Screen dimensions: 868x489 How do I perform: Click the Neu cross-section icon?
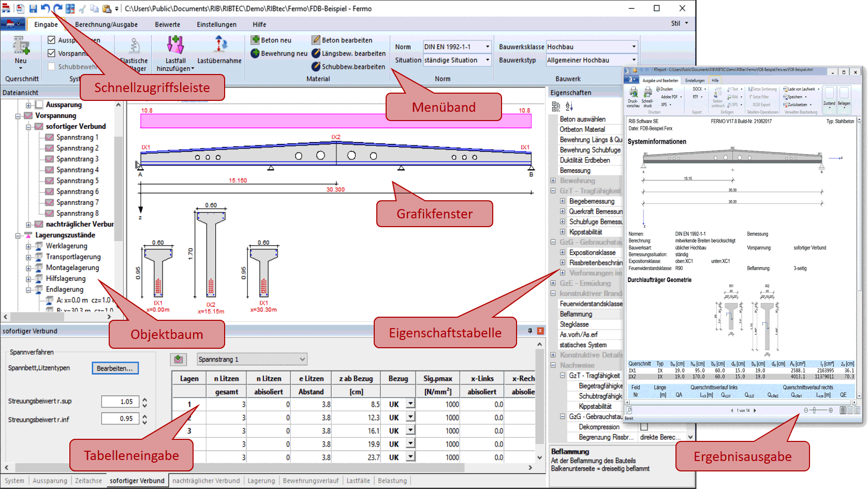21,46
